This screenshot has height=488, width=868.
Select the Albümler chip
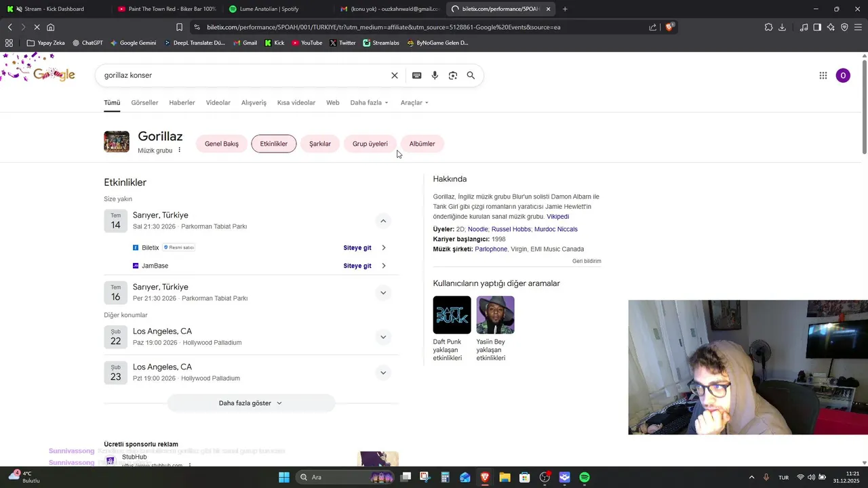coord(422,144)
